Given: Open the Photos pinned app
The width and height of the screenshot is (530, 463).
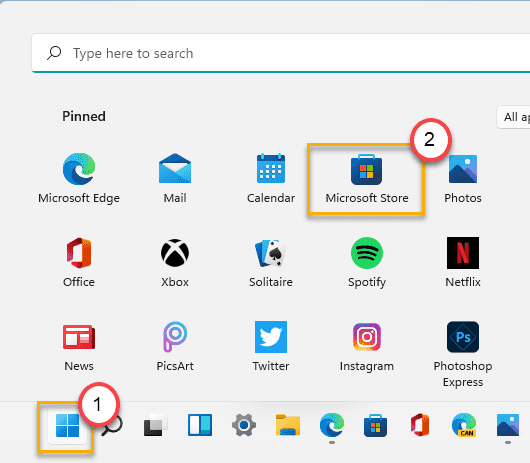Looking at the screenshot, I should click(x=463, y=178).
